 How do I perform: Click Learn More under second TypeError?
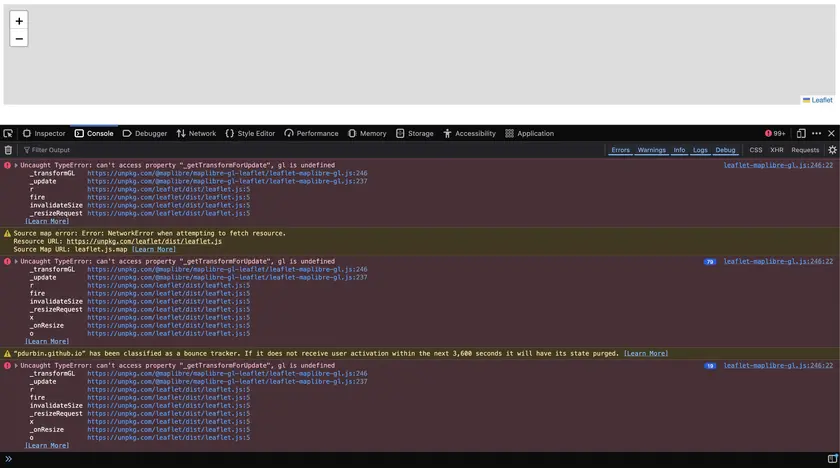pos(47,342)
